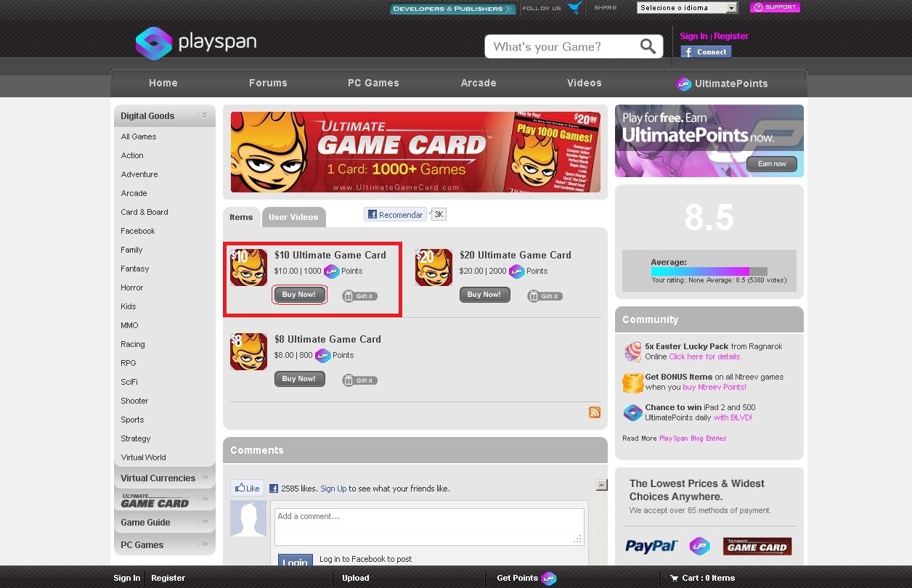Click the Play for free UltimatePoints banner

tap(709, 141)
